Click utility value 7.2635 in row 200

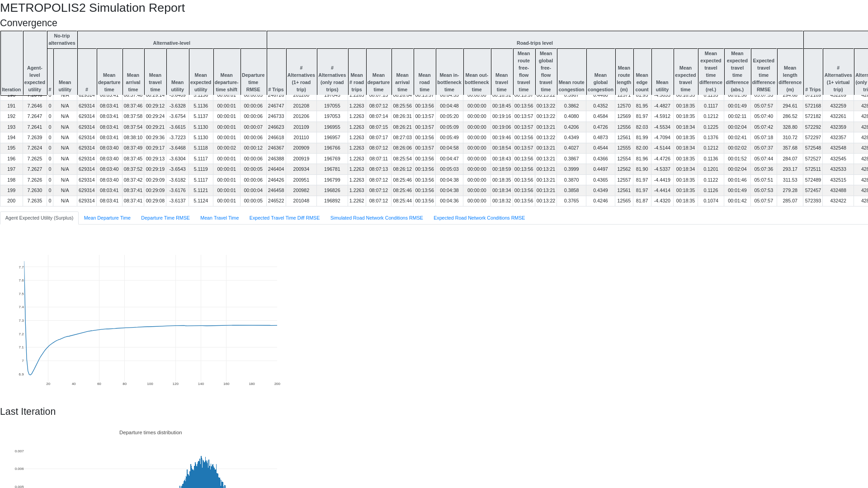35,201
